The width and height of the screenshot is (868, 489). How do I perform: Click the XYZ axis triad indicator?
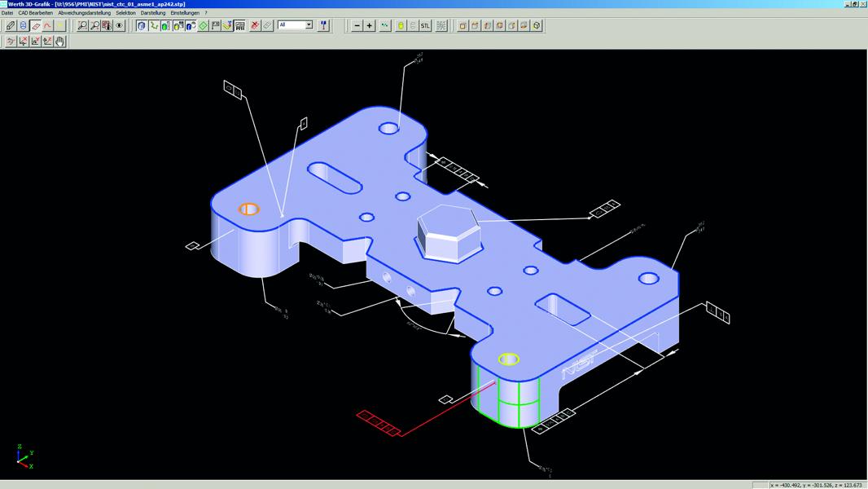24,456
